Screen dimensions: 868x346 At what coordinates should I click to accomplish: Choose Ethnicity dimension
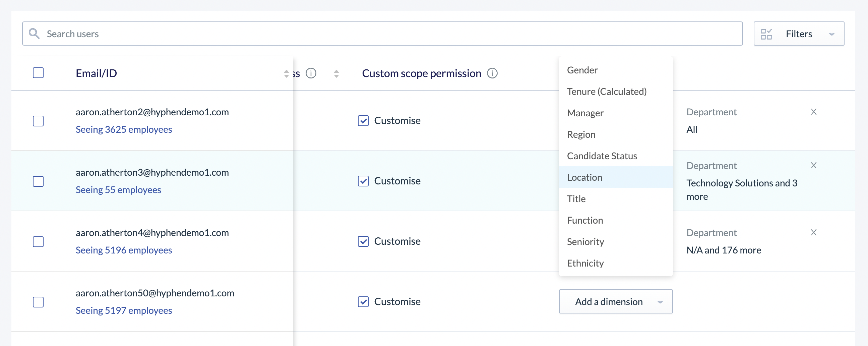click(616, 263)
